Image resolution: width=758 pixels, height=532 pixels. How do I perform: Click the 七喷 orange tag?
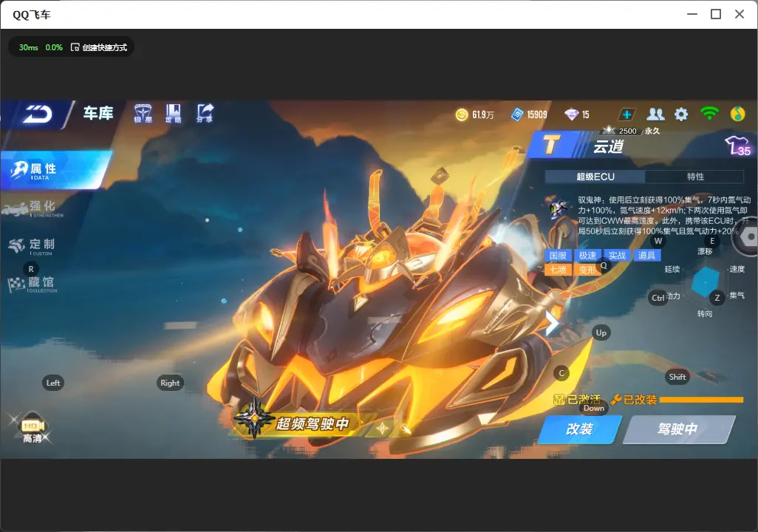(x=558, y=270)
